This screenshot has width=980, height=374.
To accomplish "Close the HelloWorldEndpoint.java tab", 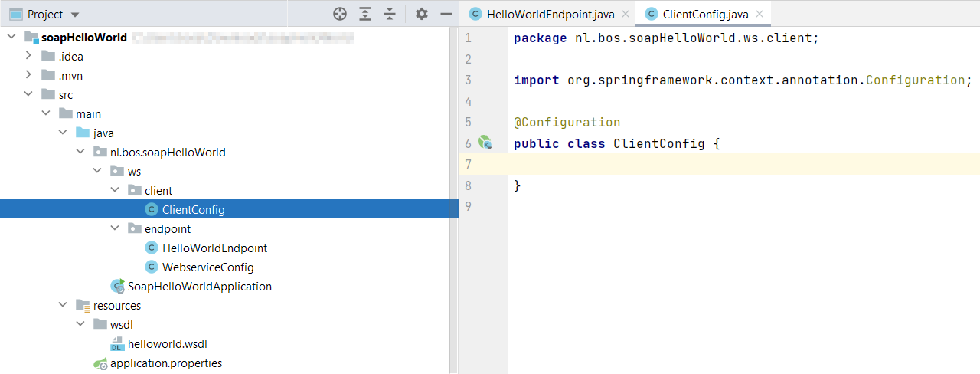I will pyautogui.click(x=626, y=15).
